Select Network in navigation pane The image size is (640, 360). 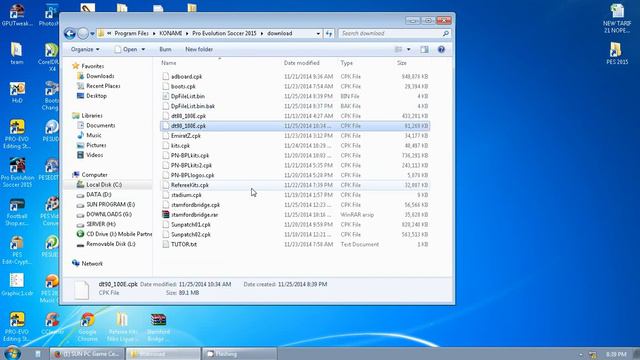click(92, 264)
